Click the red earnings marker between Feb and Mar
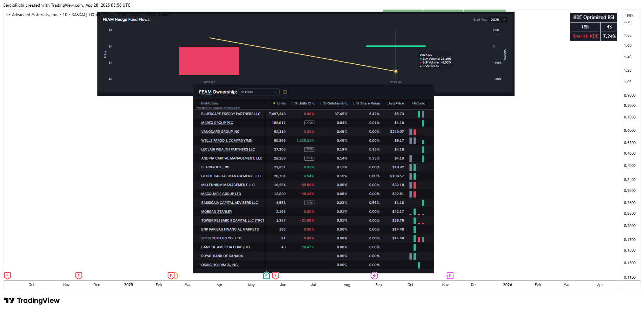The width and height of the screenshot is (644, 311). tap(171, 276)
